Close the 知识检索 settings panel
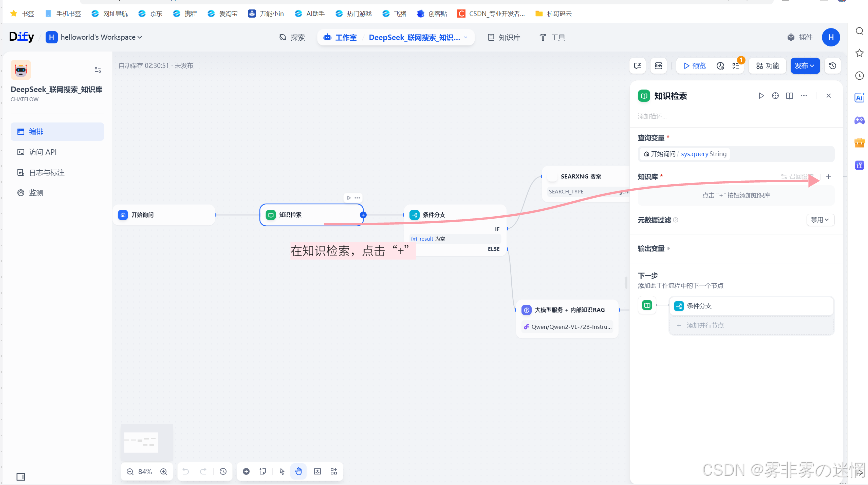The image size is (868, 485). [829, 96]
